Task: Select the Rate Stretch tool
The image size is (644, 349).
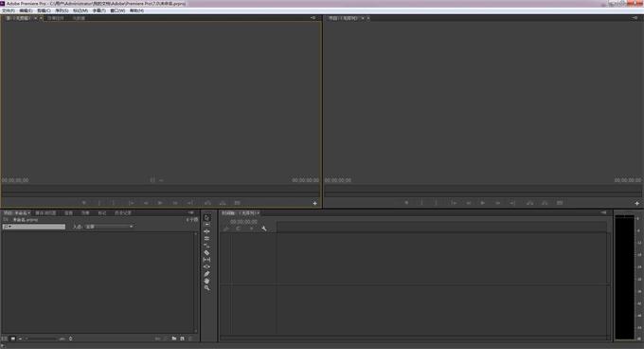Action: pyautogui.click(x=207, y=246)
